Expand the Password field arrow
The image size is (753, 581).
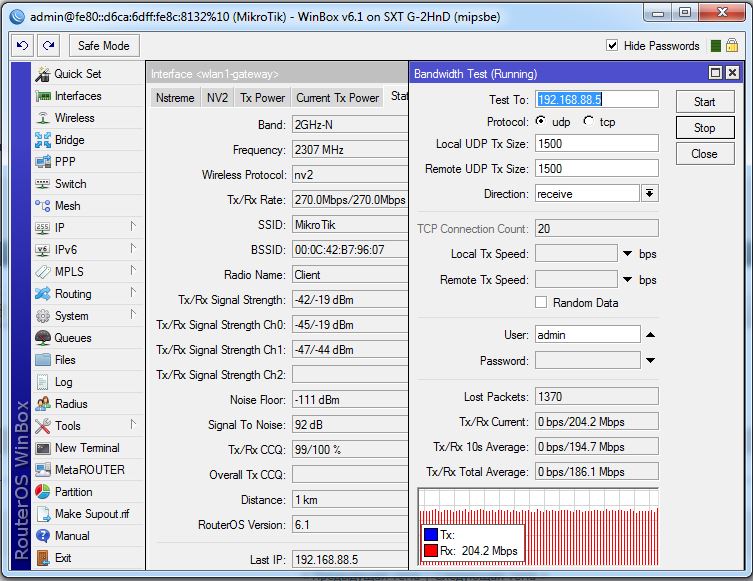point(649,360)
